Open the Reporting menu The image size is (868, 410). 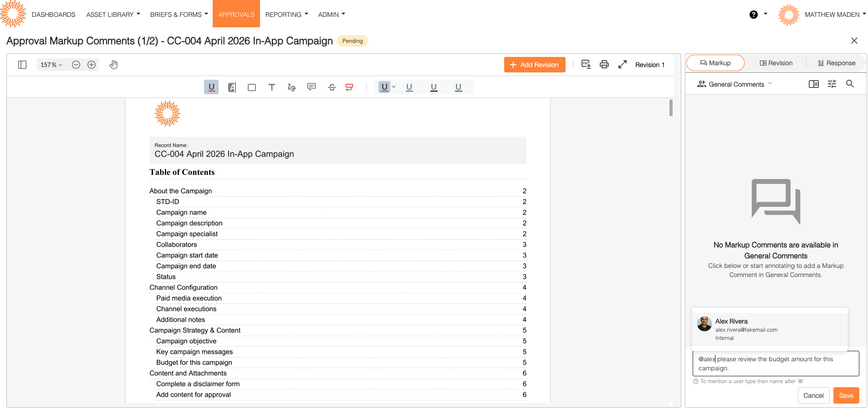tap(287, 15)
